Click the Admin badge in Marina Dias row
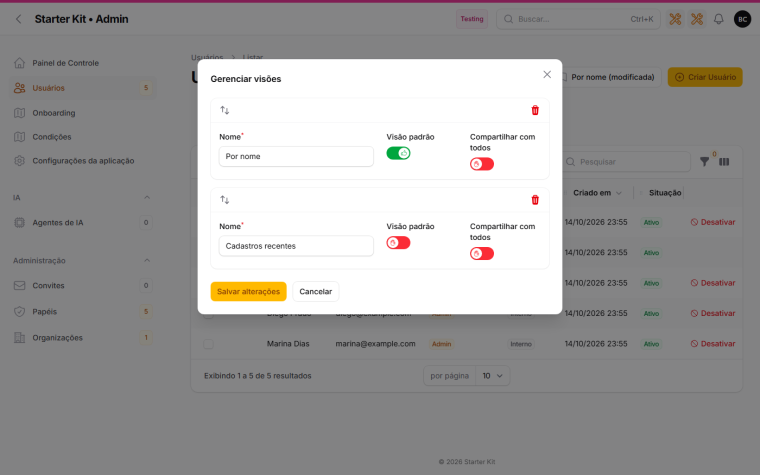Screen dimensions: 760x475 (x=442, y=344)
